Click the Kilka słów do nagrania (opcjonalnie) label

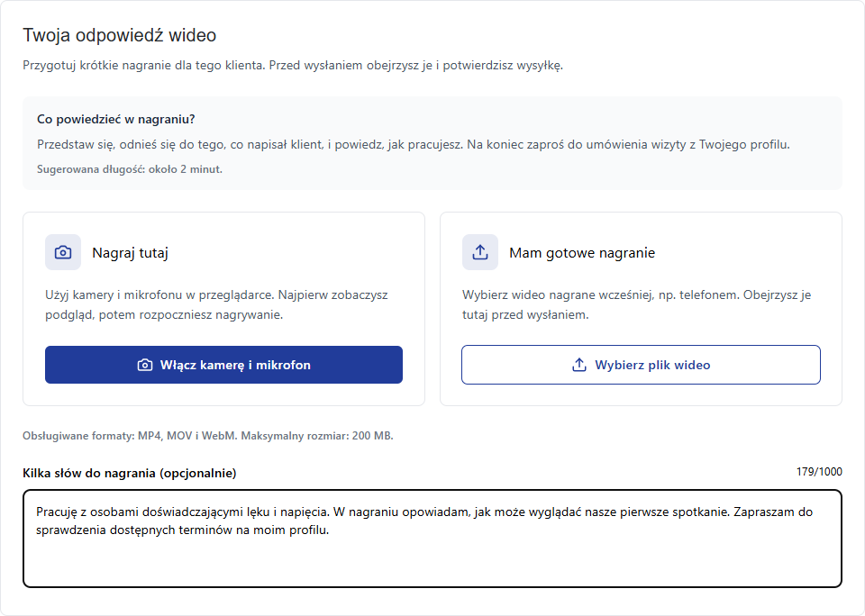click(x=130, y=473)
